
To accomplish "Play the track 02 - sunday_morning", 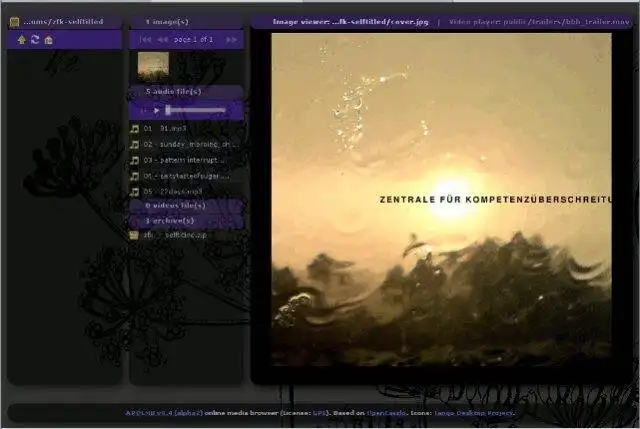I will 191,144.
